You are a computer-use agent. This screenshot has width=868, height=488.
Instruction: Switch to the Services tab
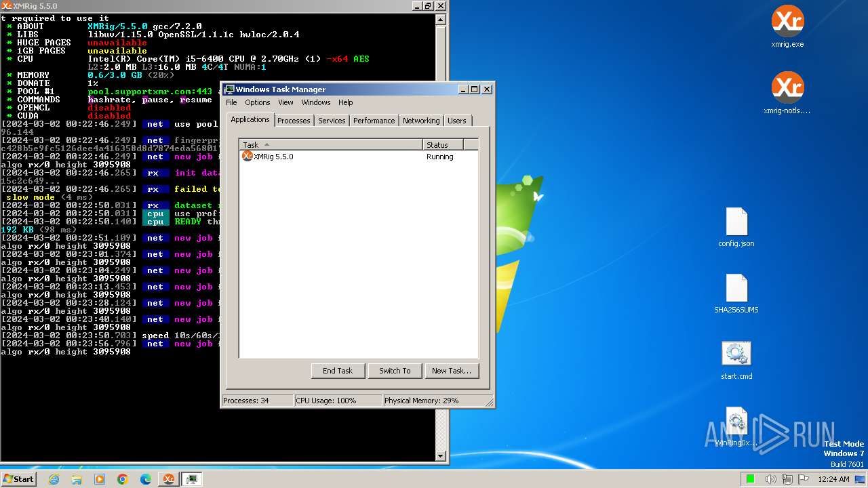pyautogui.click(x=332, y=121)
